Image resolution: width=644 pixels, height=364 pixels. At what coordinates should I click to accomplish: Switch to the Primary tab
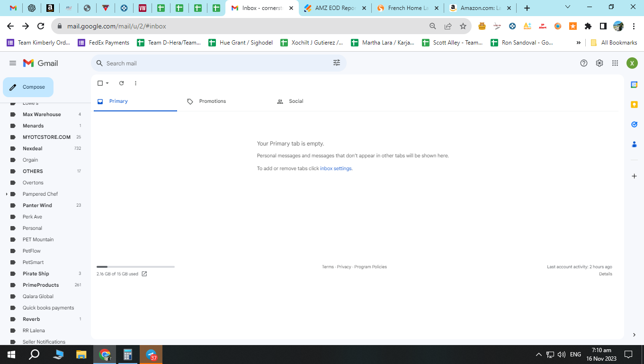coord(135,101)
